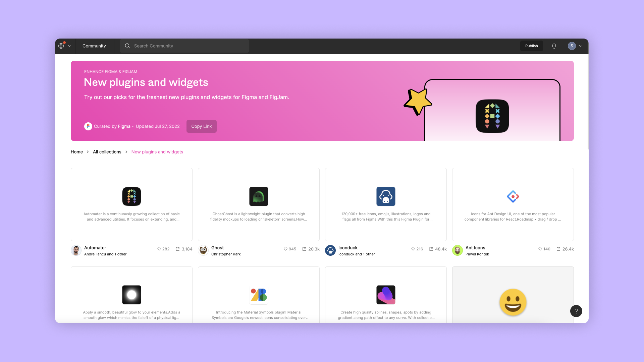Click the Automater plugin icon
Viewport: 644px width, 362px height.
tap(131, 196)
